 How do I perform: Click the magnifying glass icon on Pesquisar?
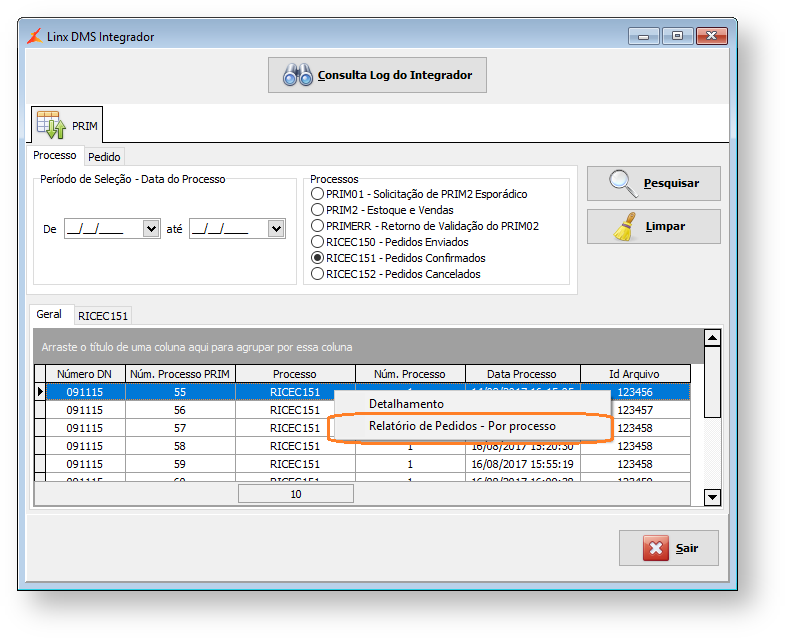point(623,183)
